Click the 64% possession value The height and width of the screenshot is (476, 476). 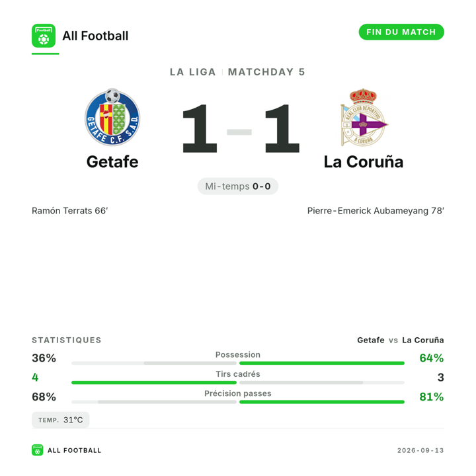click(x=432, y=358)
